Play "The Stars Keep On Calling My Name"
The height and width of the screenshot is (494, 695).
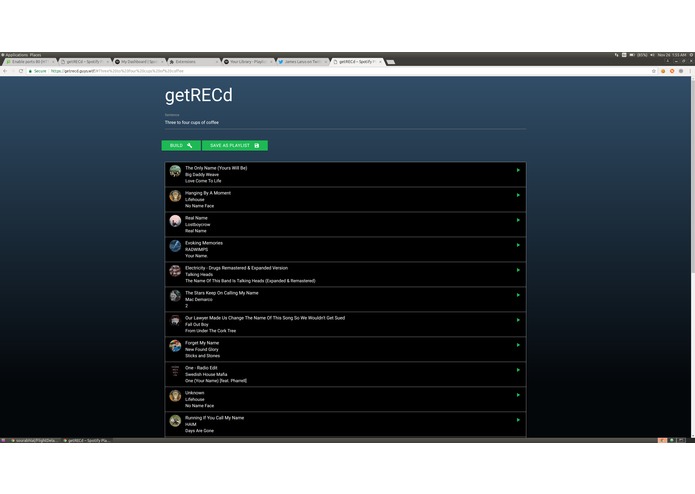[x=518, y=295]
